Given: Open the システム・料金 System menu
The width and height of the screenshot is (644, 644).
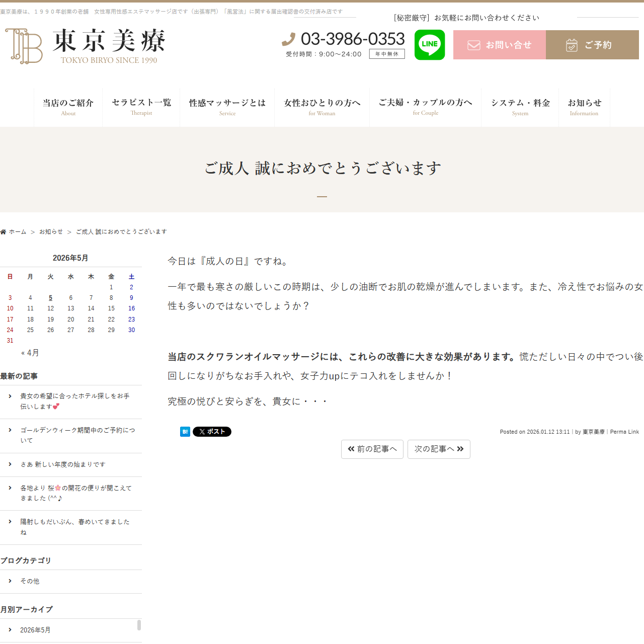Looking at the screenshot, I should click(x=520, y=107).
